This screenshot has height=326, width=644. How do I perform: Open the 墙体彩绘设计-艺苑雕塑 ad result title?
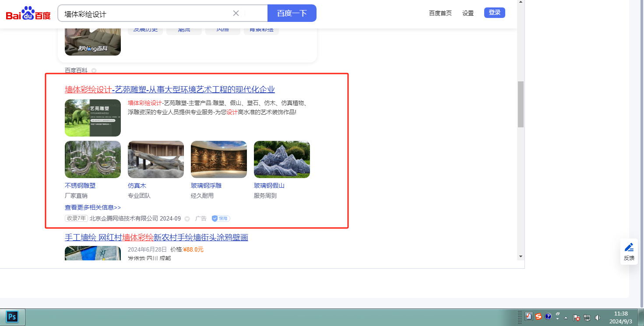pos(170,89)
